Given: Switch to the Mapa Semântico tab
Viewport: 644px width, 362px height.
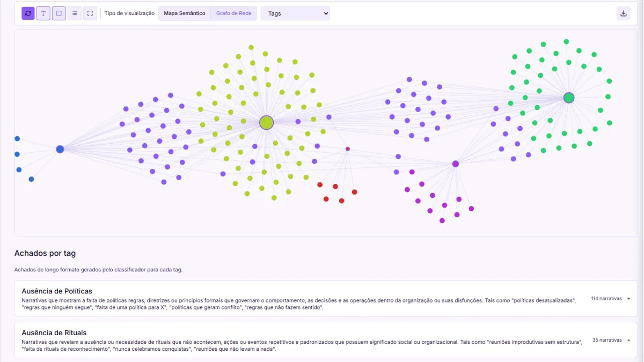Looking at the screenshot, I should tap(184, 13).
